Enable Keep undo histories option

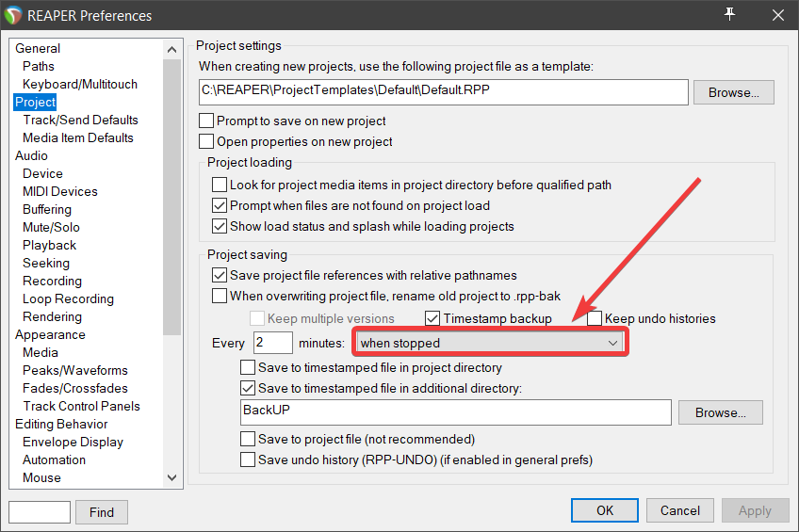click(x=595, y=318)
